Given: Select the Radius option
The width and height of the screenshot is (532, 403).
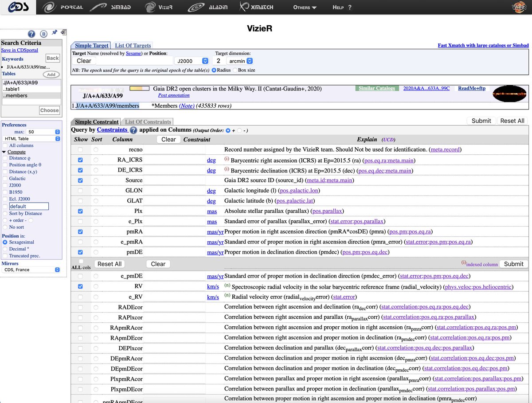Looking at the screenshot, I should tap(214, 70).
